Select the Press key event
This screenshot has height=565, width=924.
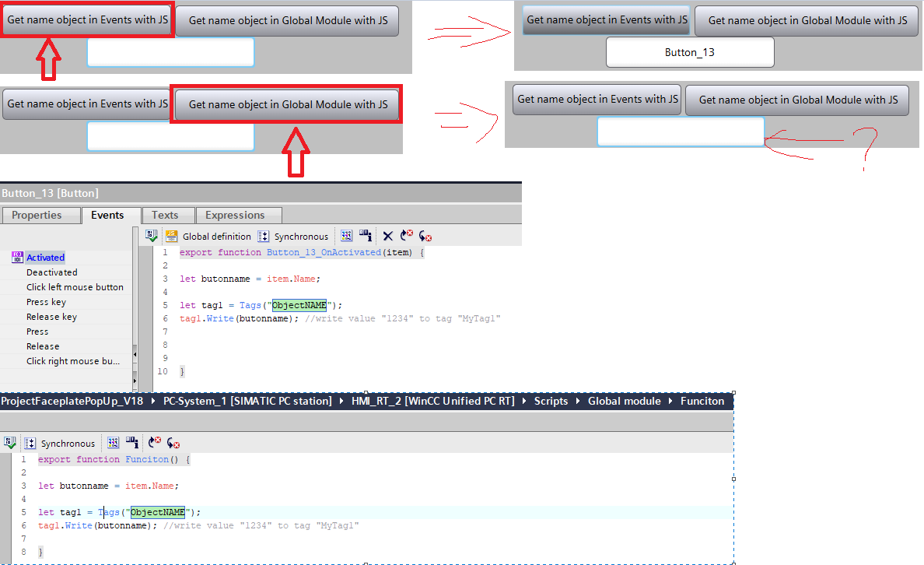[46, 302]
